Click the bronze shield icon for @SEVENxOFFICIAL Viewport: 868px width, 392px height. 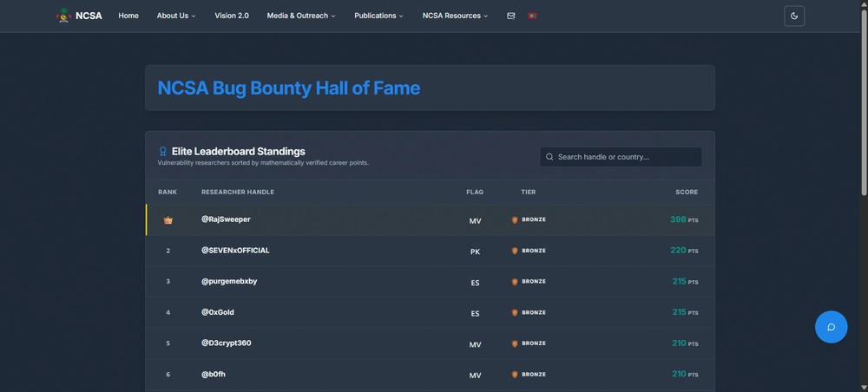point(515,251)
